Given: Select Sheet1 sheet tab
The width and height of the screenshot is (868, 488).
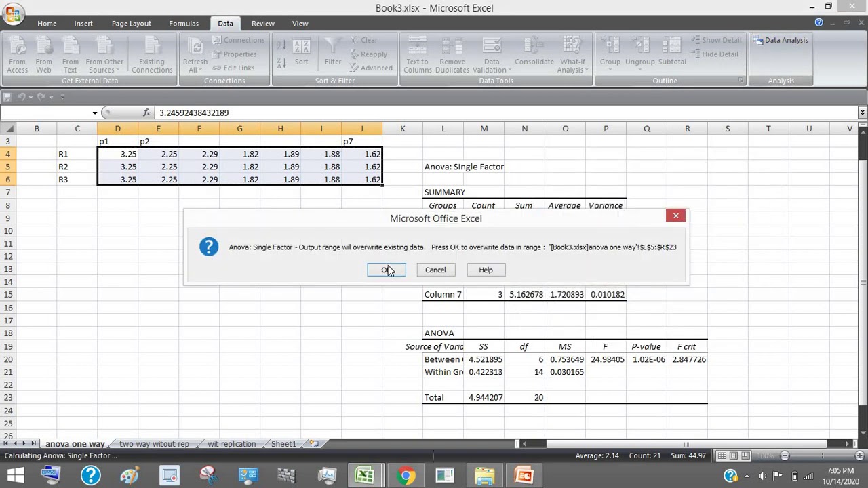Looking at the screenshot, I should point(283,444).
